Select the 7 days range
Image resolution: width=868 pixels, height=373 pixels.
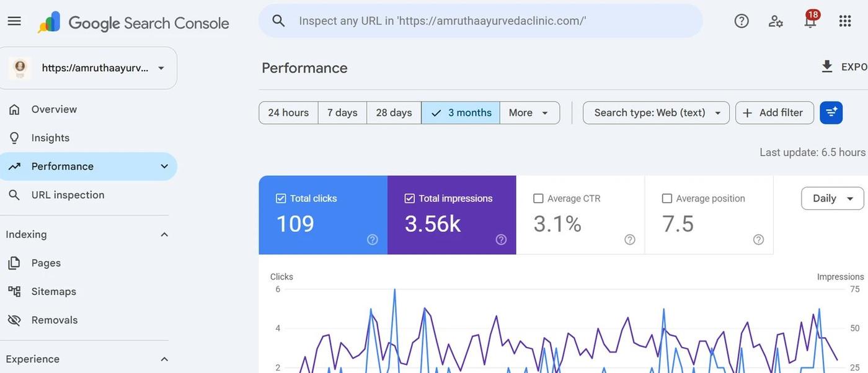[342, 113]
